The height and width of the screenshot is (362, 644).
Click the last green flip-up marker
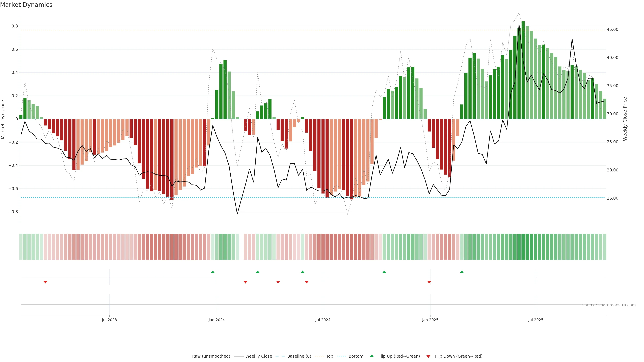(462, 272)
